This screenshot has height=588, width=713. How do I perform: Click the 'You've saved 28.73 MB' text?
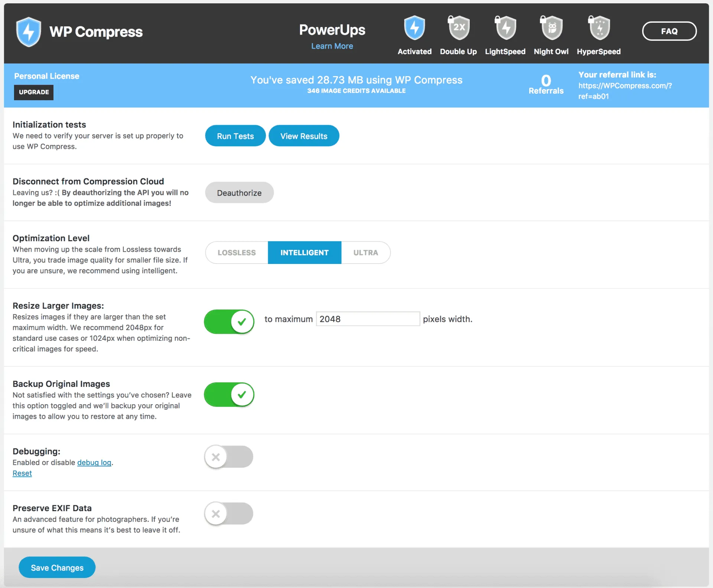click(356, 80)
